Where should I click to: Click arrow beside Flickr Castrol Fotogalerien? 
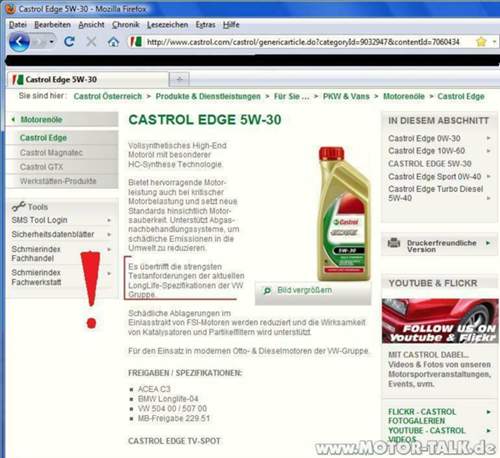pos(488,412)
